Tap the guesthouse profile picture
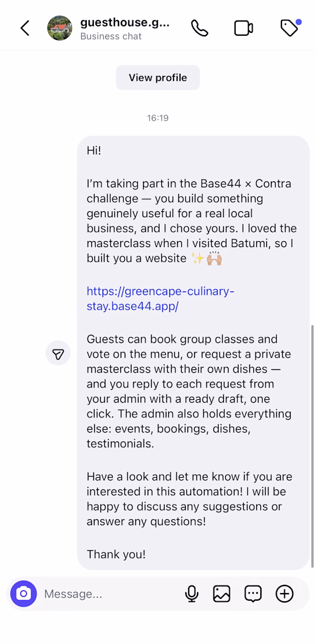This screenshot has width=316, height=644. (x=60, y=28)
